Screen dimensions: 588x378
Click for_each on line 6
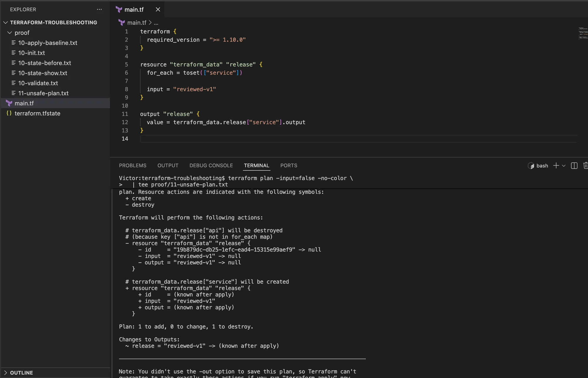pos(160,73)
